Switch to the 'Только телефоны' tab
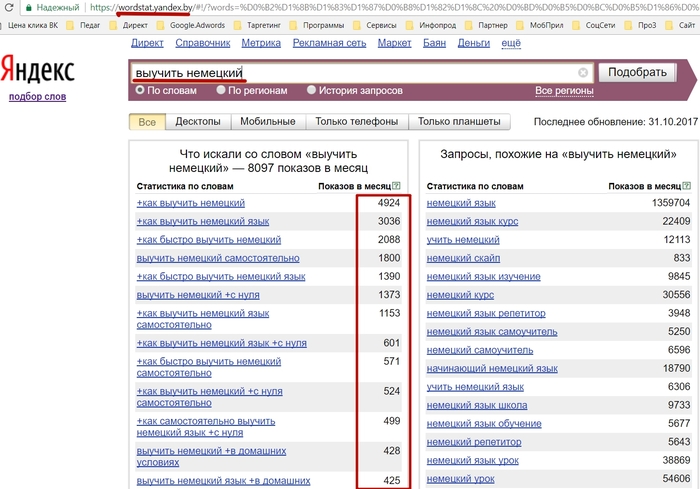The image size is (700, 489). [x=357, y=121]
